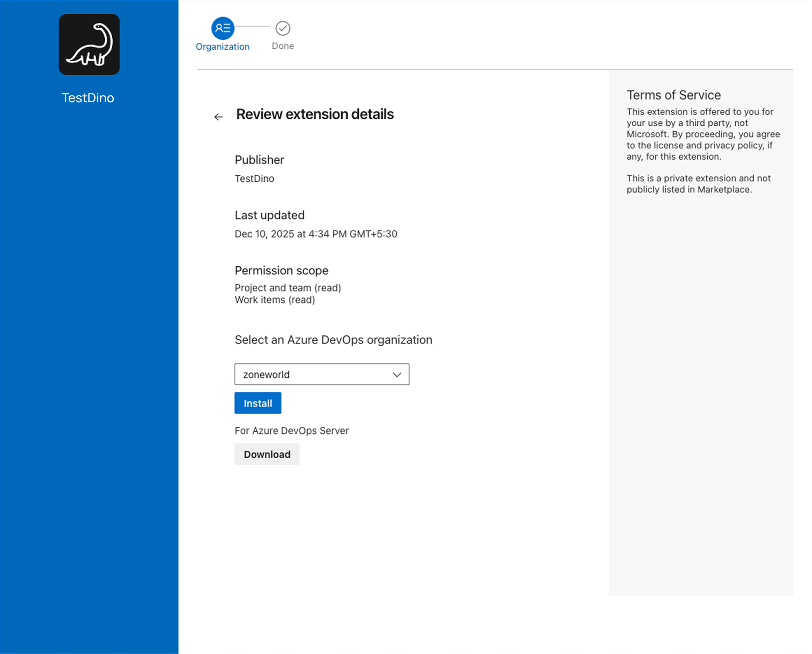Click the circled checkmark above Done

click(x=282, y=28)
